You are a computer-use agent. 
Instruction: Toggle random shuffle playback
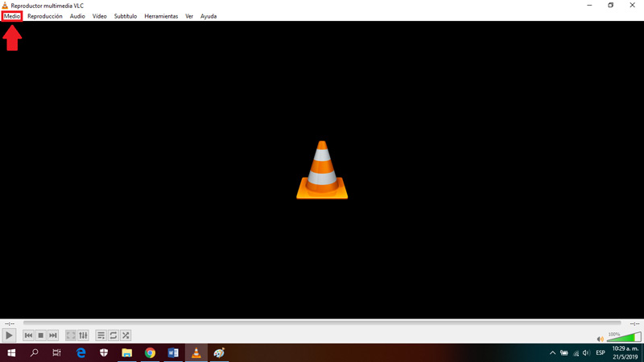(x=126, y=335)
